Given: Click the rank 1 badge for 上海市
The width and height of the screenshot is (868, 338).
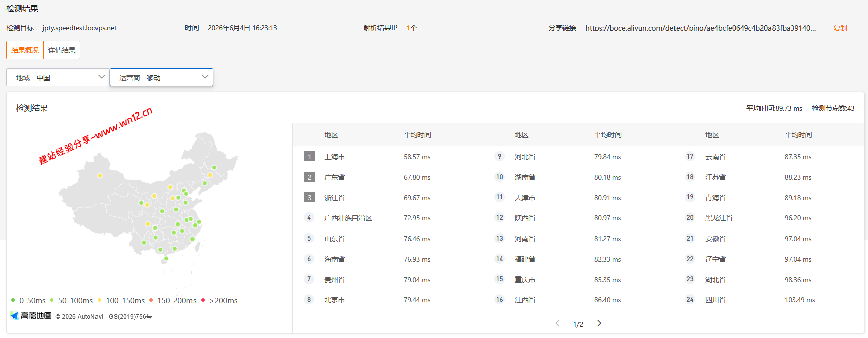Looking at the screenshot, I should coord(309,157).
